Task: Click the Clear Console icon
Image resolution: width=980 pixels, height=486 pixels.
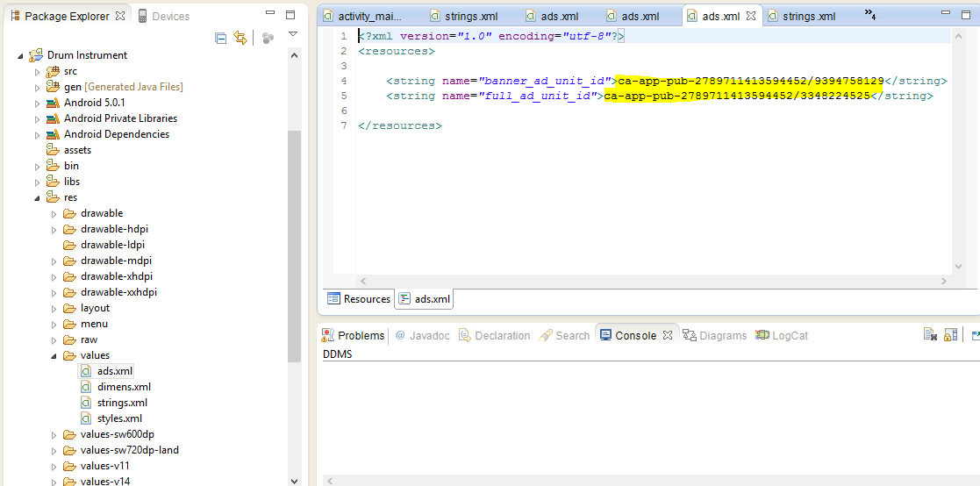Action: click(x=930, y=335)
